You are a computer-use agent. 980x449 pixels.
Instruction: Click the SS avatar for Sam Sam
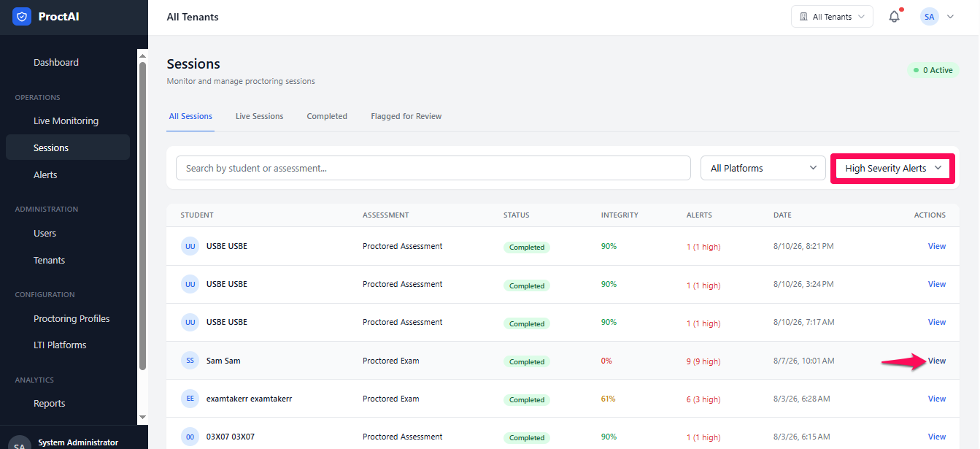[x=190, y=361]
